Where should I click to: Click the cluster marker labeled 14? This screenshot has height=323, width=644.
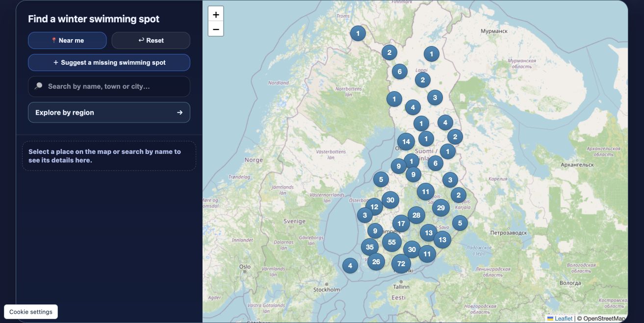point(406,142)
